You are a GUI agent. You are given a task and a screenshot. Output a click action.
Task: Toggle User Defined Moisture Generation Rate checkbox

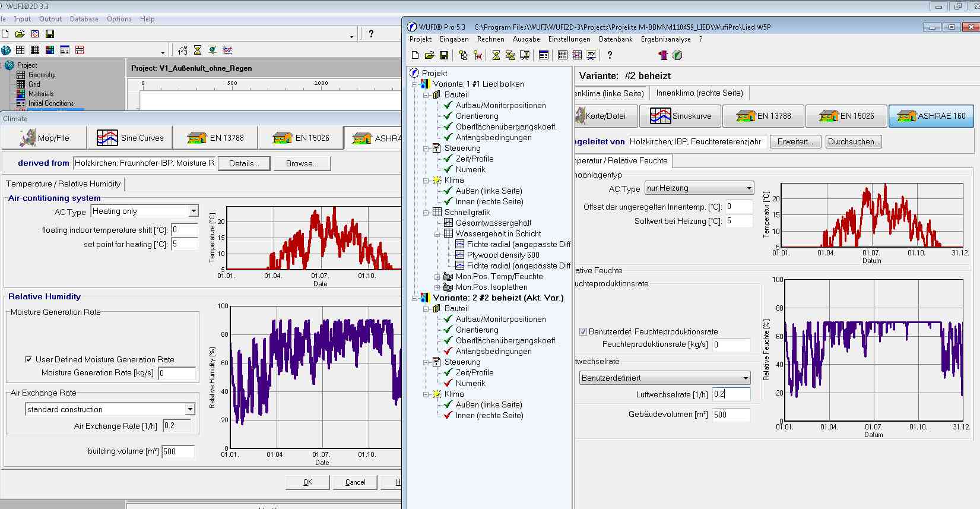coord(28,359)
